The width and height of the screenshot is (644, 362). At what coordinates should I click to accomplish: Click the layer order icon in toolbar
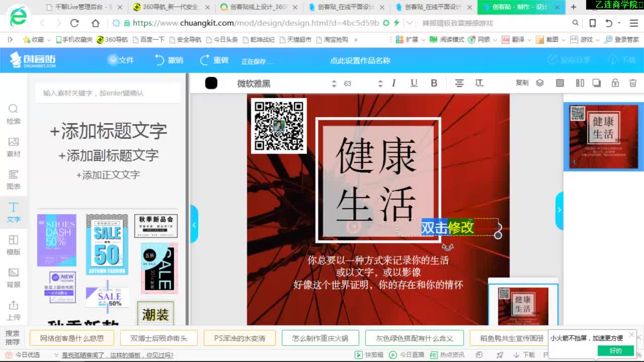click(x=540, y=83)
